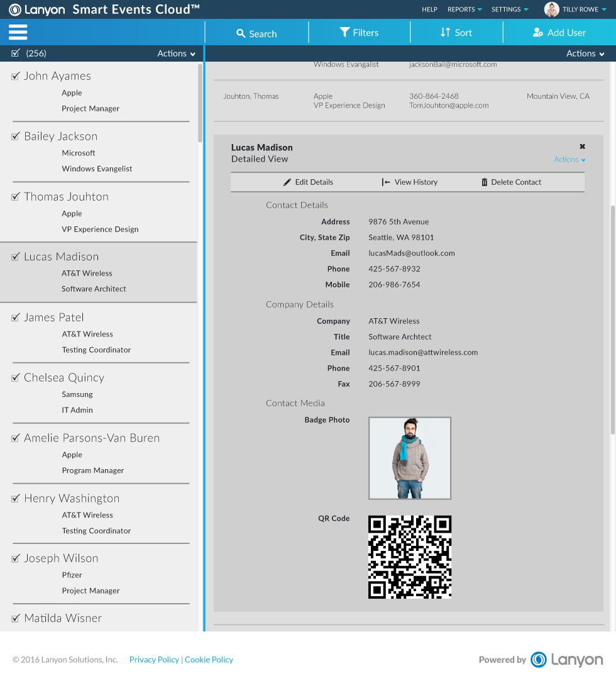The height and width of the screenshot is (688, 616).
Task: Click Lucas Madison's badge photo
Action: (409, 458)
